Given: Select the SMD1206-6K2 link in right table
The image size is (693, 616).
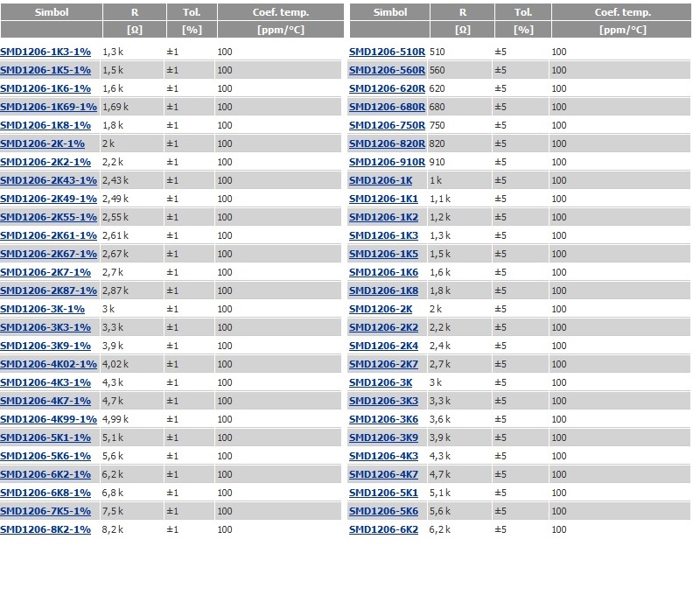Looking at the screenshot, I should coord(383,529).
